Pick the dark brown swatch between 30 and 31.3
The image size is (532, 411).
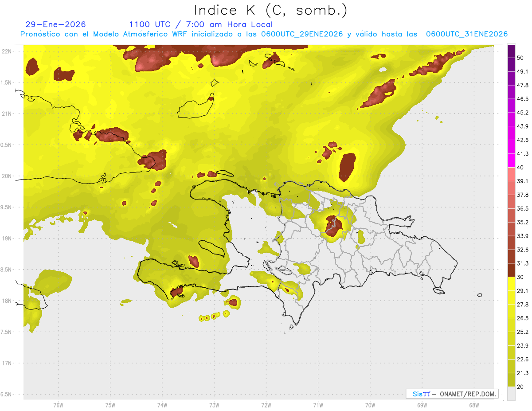(511, 270)
